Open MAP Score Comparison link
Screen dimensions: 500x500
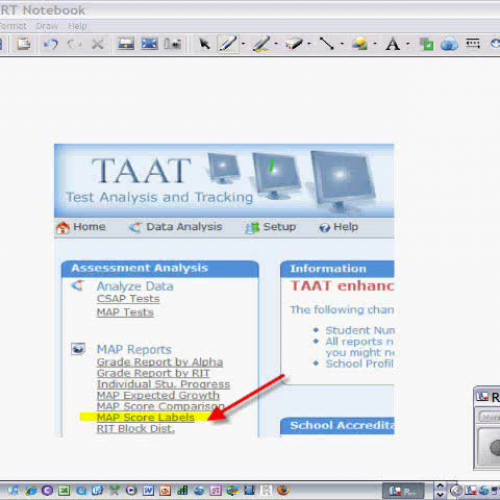tap(160, 406)
